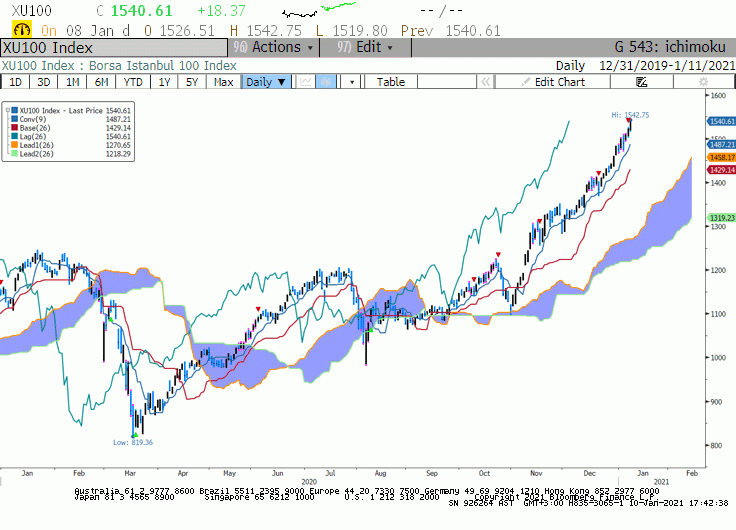Open the Edit menu

click(x=365, y=47)
